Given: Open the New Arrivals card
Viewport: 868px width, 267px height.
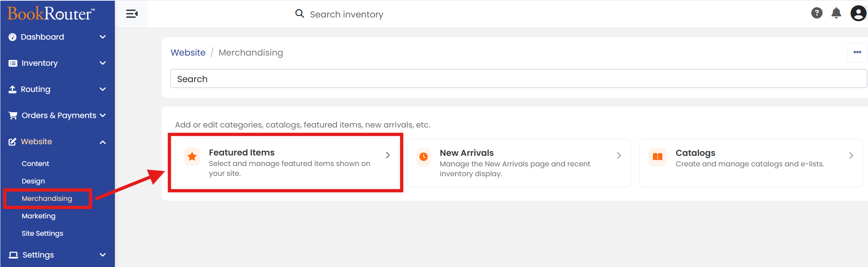Looking at the screenshot, I should click(519, 163).
